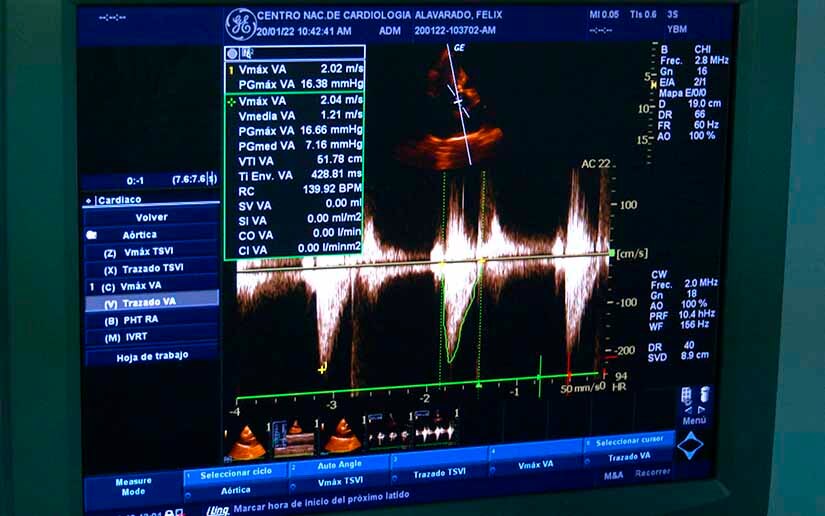Image resolution: width=825 pixels, height=516 pixels.
Task: Click the green crosshair beside Vmáx VA 2.04
Action: (231, 102)
